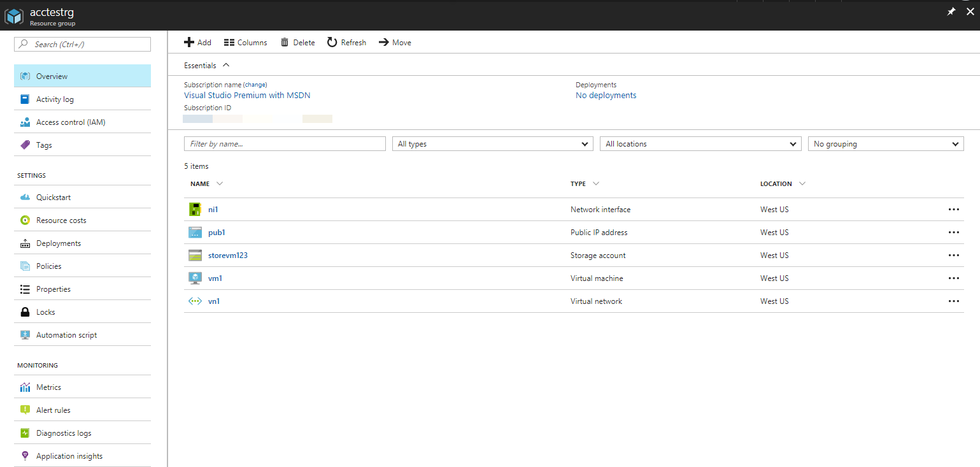Click the Filter by name input field

(x=285, y=144)
